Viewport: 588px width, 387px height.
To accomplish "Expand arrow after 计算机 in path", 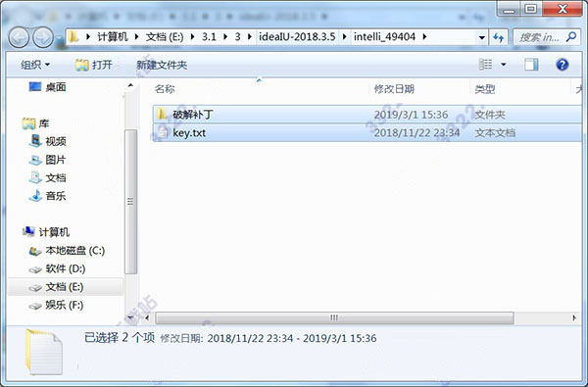I will pyautogui.click(x=136, y=37).
